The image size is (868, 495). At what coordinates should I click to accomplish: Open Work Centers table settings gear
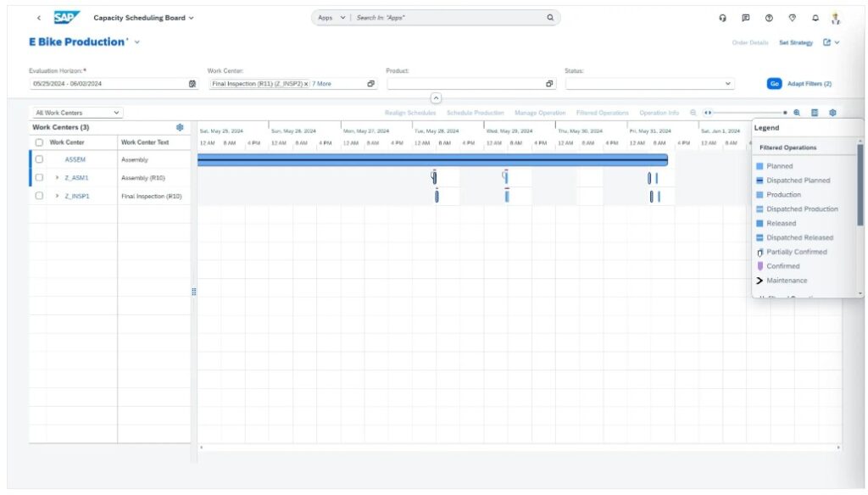(x=180, y=127)
